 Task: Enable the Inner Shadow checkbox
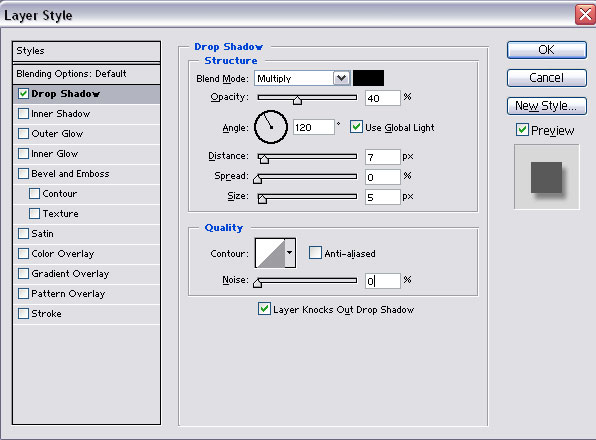click(x=24, y=114)
